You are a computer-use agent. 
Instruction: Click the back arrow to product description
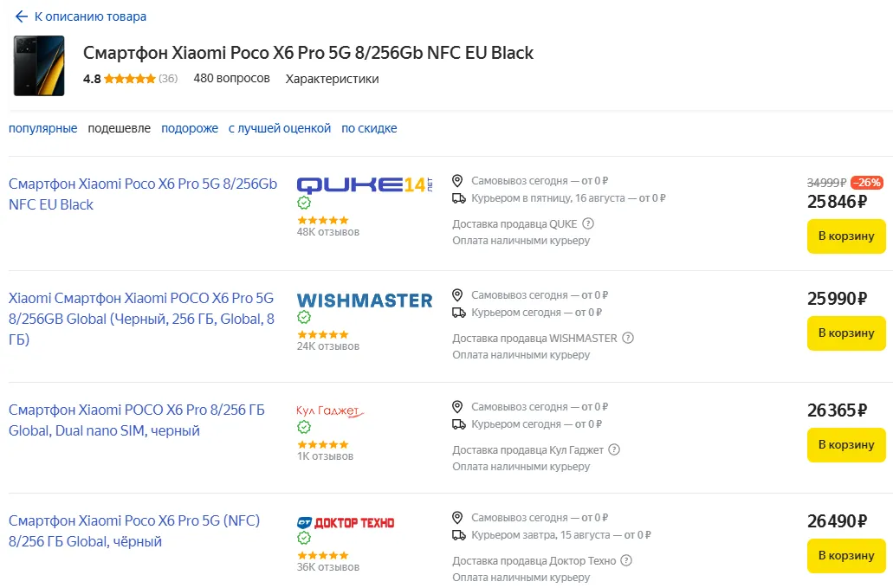[22, 16]
